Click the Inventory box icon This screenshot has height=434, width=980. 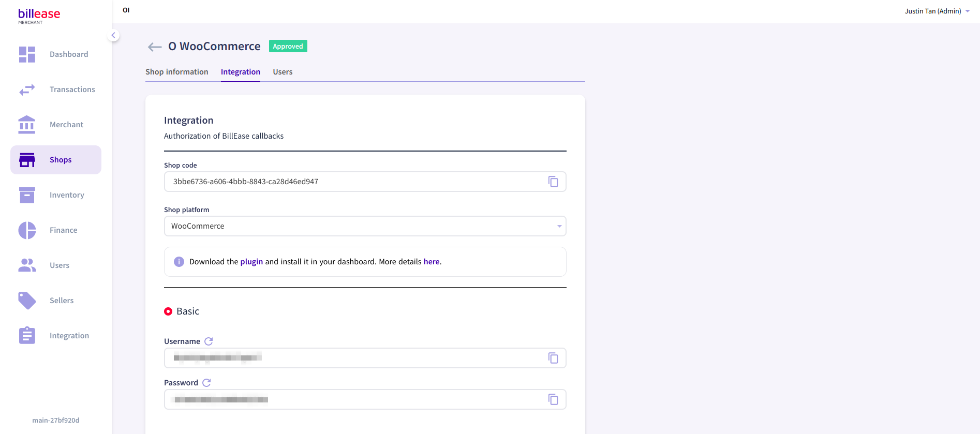click(x=27, y=195)
